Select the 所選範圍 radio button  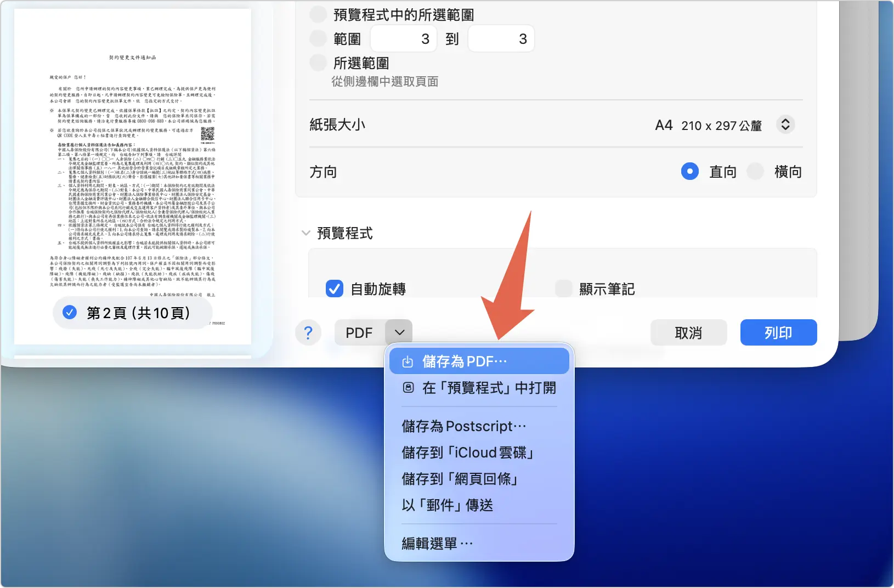(x=318, y=63)
